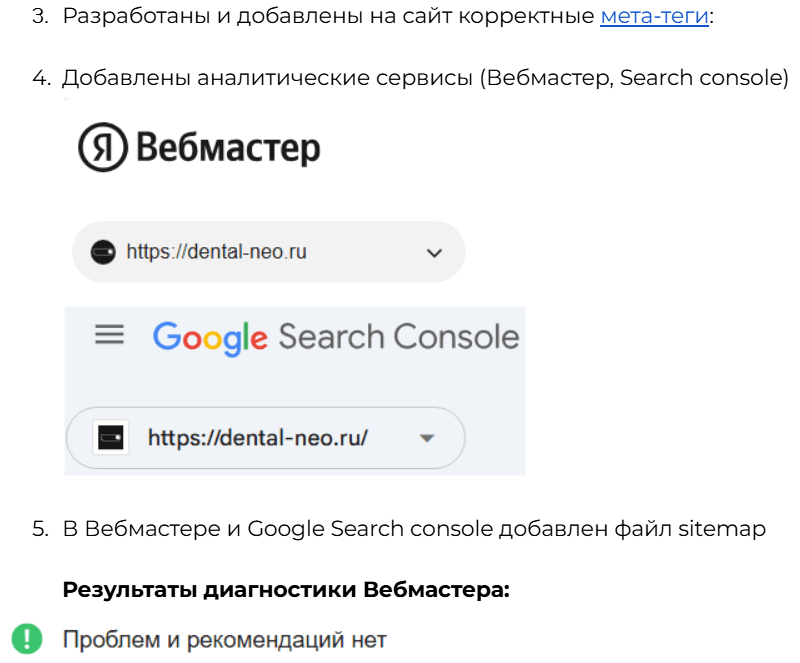This screenshot has width=800, height=663.
Task: Select https://dental-neo.ru in Webmaster site pill
Action: [x=216, y=252]
